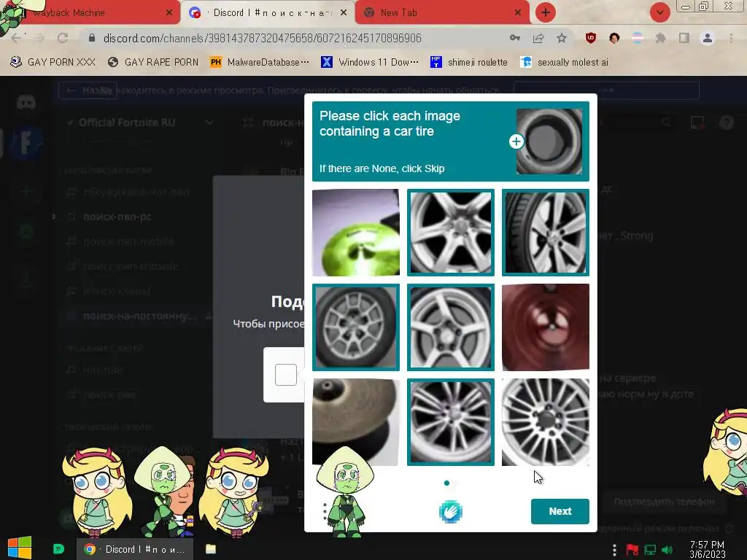The width and height of the screenshot is (747, 560).
Task: Open the shimeji roulette bookmark
Action: tap(469, 62)
